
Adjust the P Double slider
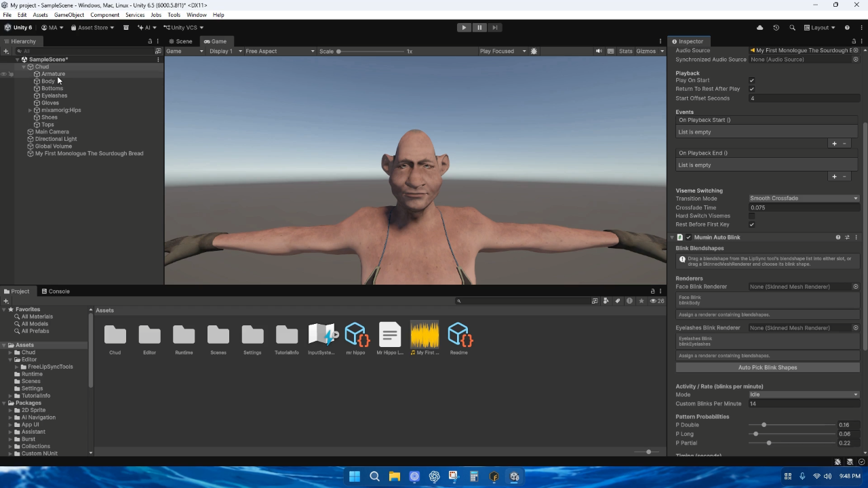tap(792, 425)
